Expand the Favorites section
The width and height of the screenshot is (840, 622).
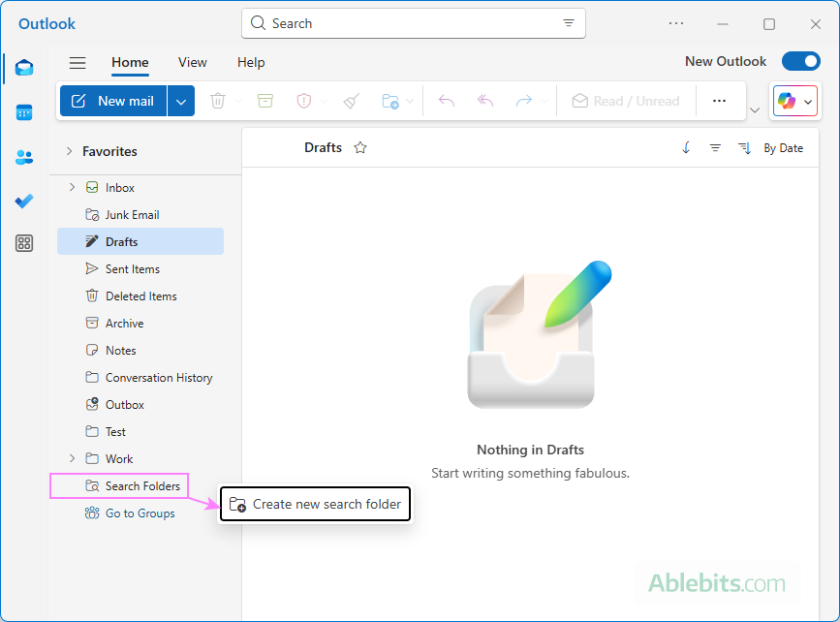pos(69,151)
